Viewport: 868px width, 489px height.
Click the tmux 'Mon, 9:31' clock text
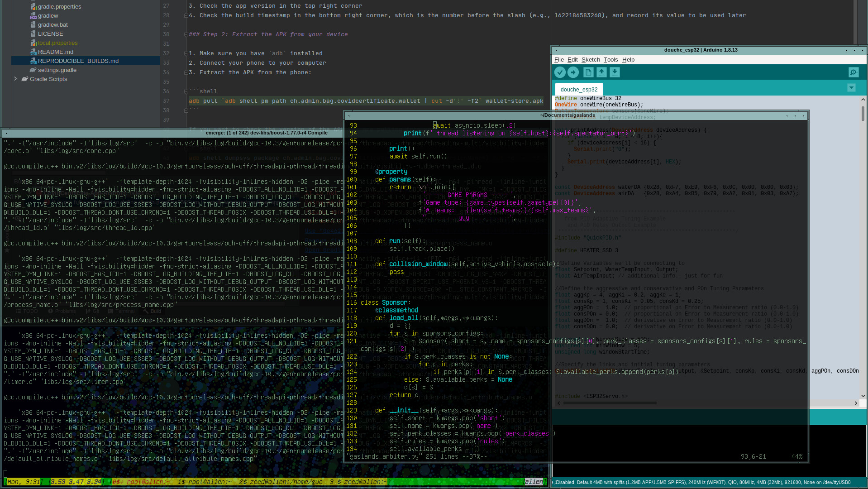[x=24, y=482]
